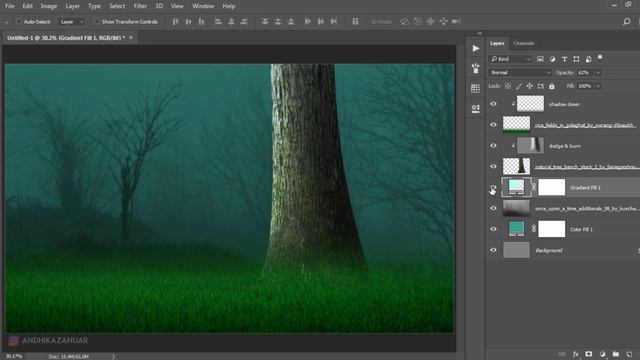Open the Swatches grid panel icon
This screenshot has height=360, width=640.
476,89
